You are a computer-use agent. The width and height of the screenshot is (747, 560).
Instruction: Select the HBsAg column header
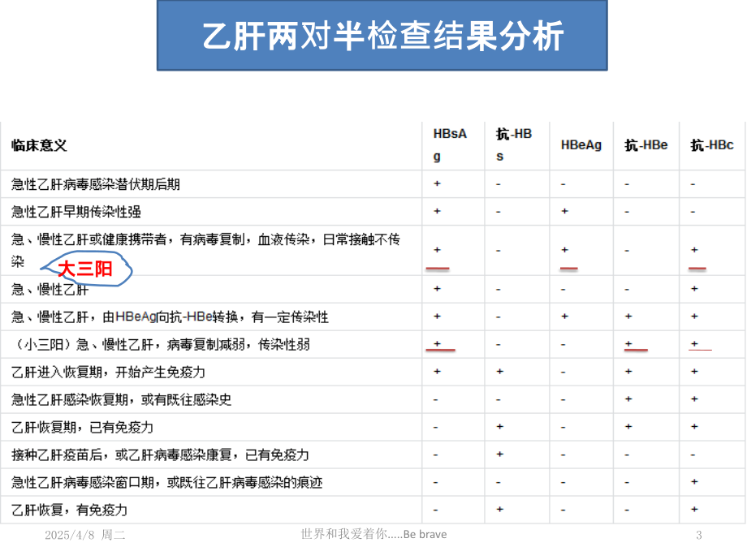[450, 144]
